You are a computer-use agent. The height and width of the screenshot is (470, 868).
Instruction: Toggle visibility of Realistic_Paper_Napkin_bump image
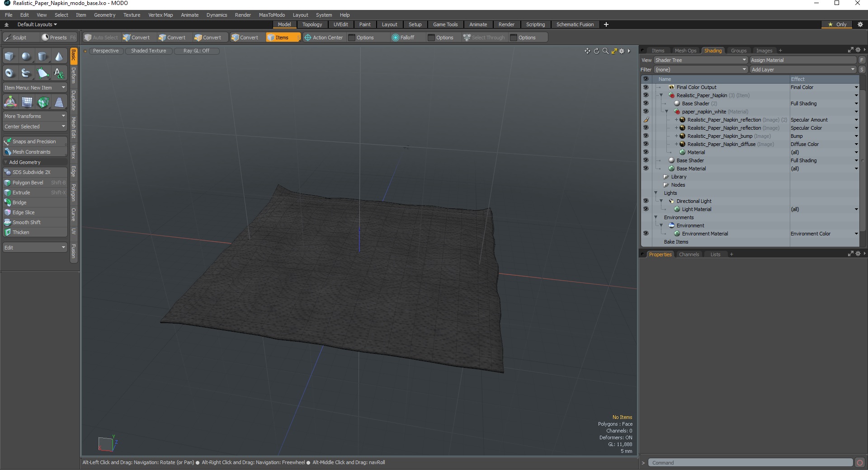(646, 136)
